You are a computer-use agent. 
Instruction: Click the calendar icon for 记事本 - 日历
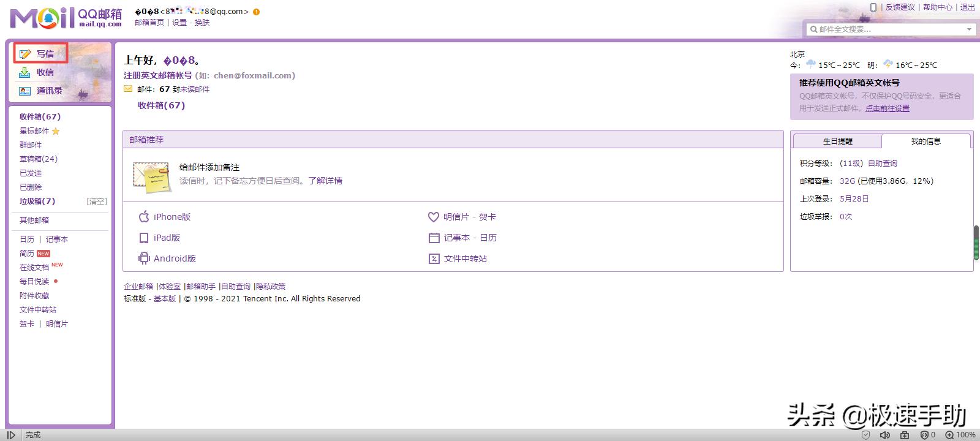click(434, 238)
